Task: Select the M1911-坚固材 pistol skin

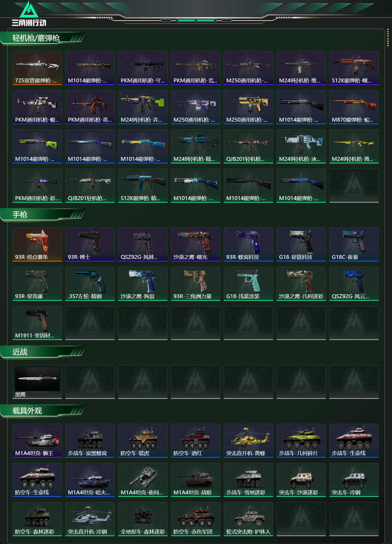Action: click(x=37, y=323)
